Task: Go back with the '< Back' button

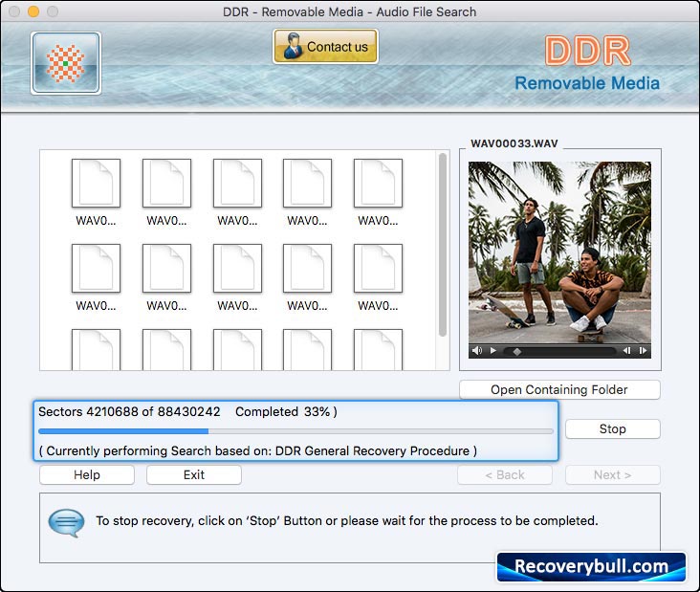Action: tap(505, 474)
